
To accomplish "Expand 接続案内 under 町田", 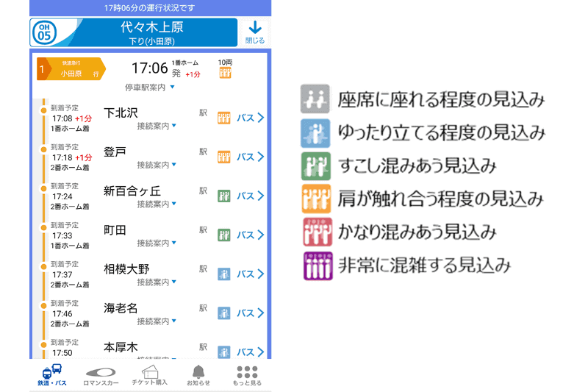I will 157,243.
